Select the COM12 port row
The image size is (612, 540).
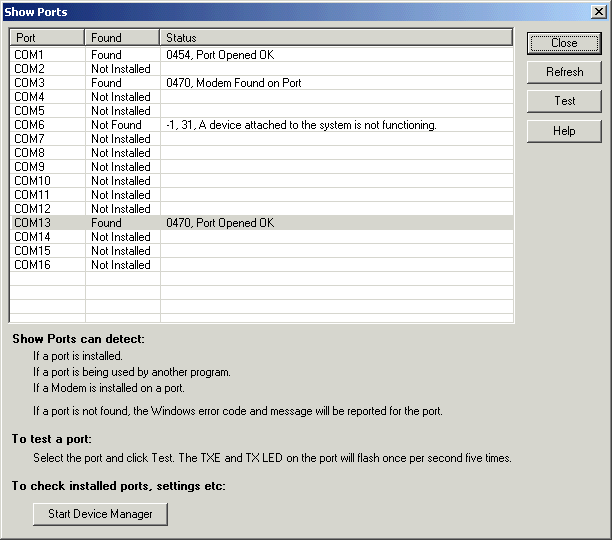click(262, 209)
